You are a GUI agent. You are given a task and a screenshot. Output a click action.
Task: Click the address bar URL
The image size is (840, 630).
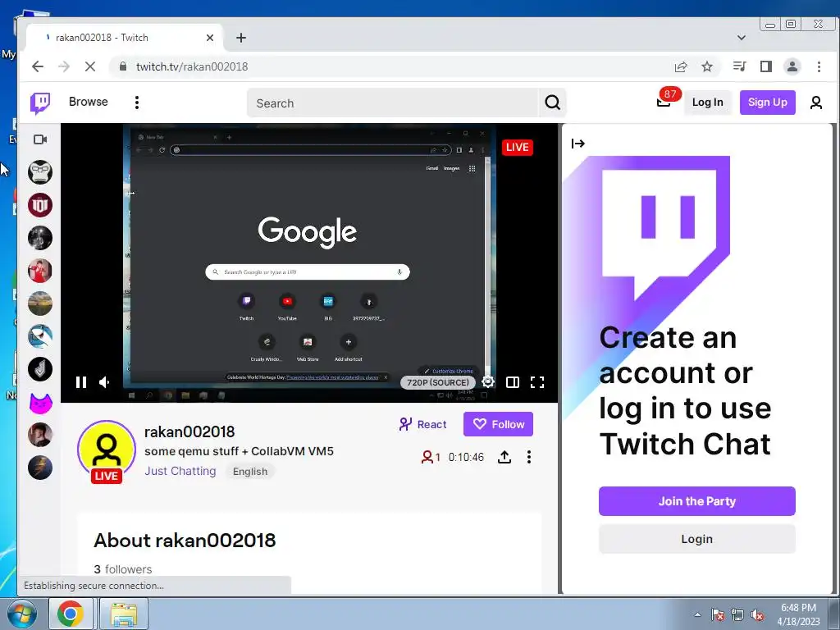[192, 66]
